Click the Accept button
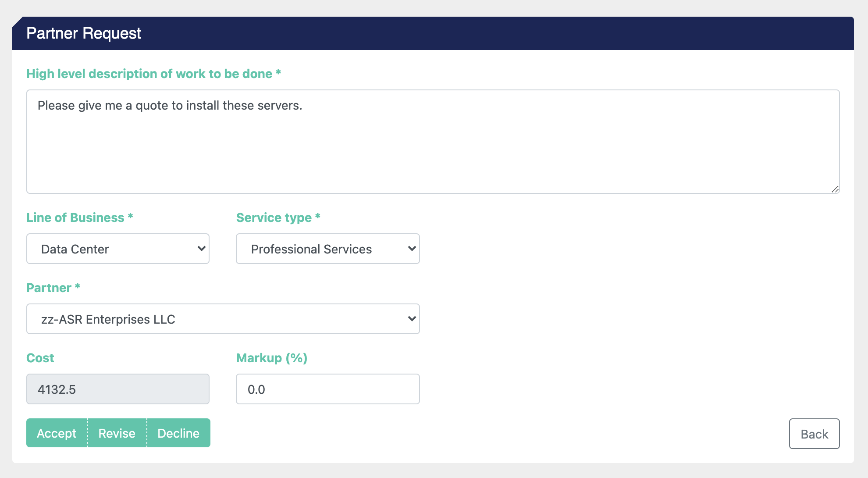This screenshot has height=478, width=868. (x=57, y=433)
